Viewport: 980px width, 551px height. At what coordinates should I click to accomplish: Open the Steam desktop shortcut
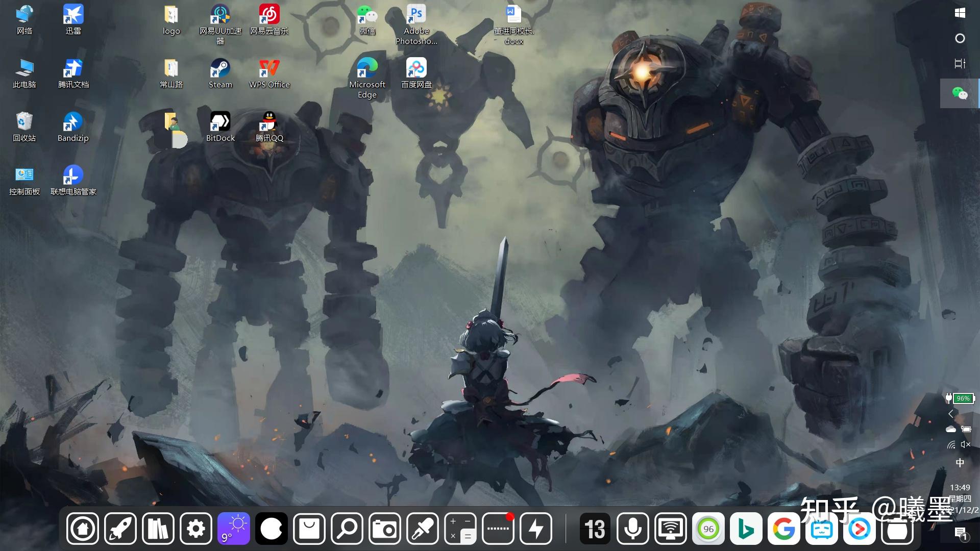[220, 73]
